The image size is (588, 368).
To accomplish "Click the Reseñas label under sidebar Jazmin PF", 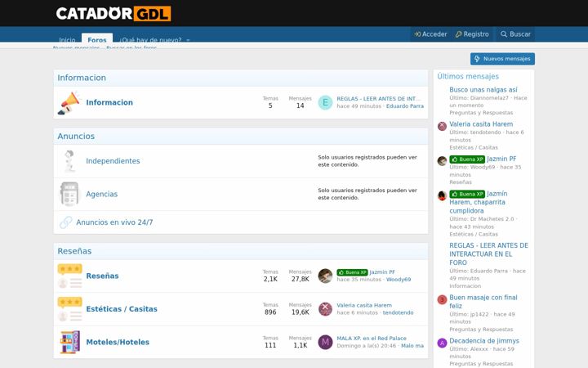I will (x=461, y=182).
